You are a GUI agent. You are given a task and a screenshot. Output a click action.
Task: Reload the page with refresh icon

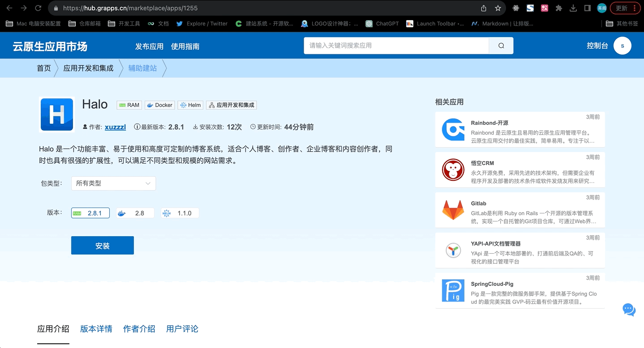38,8
